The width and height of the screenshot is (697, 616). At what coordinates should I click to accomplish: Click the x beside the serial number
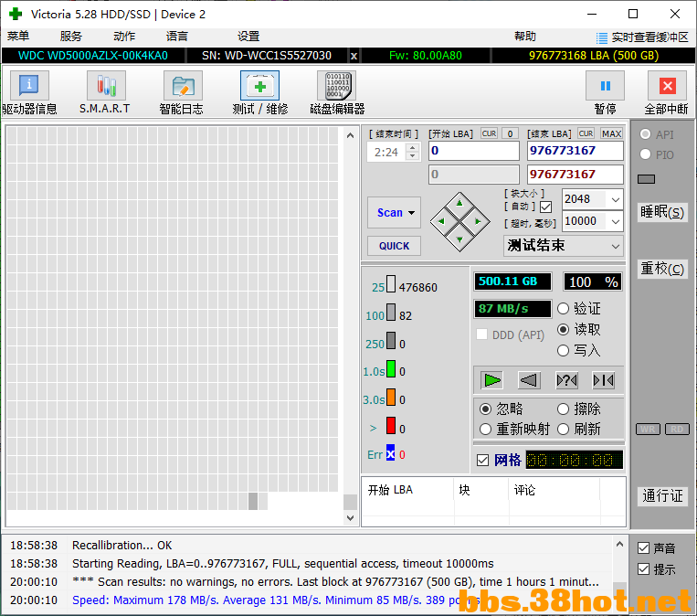point(354,56)
